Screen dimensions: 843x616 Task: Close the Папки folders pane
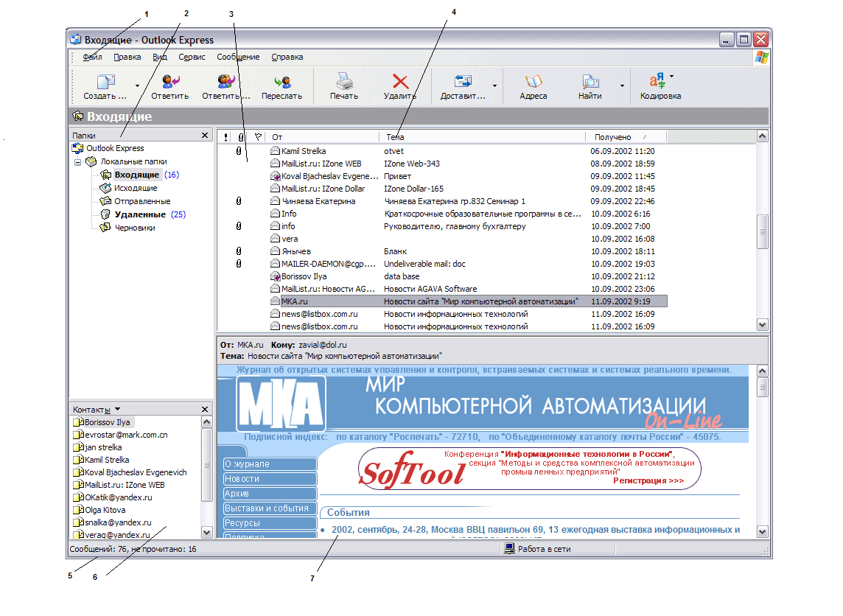tap(205, 136)
